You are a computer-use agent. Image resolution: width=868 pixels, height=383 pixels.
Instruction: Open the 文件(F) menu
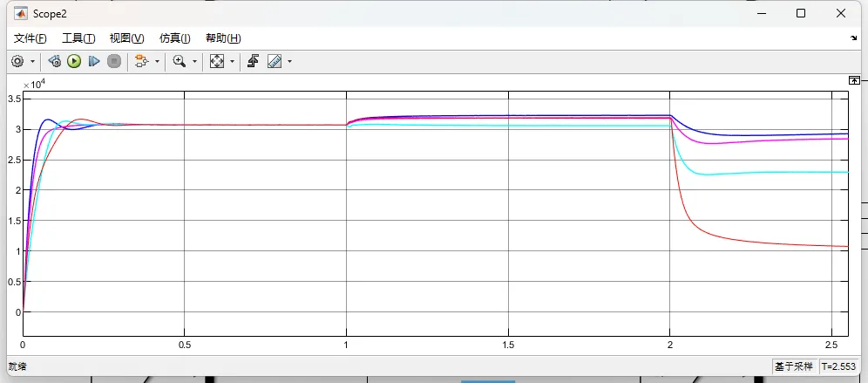tap(30, 38)
